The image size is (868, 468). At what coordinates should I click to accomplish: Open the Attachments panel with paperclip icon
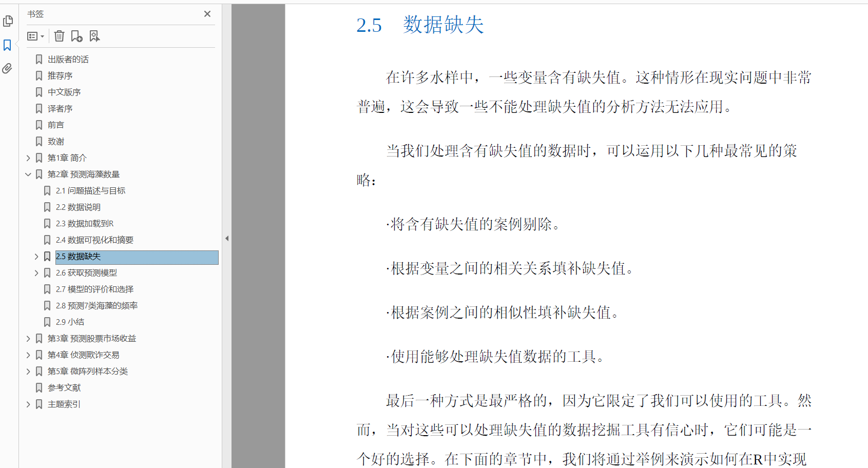point(8,69)
